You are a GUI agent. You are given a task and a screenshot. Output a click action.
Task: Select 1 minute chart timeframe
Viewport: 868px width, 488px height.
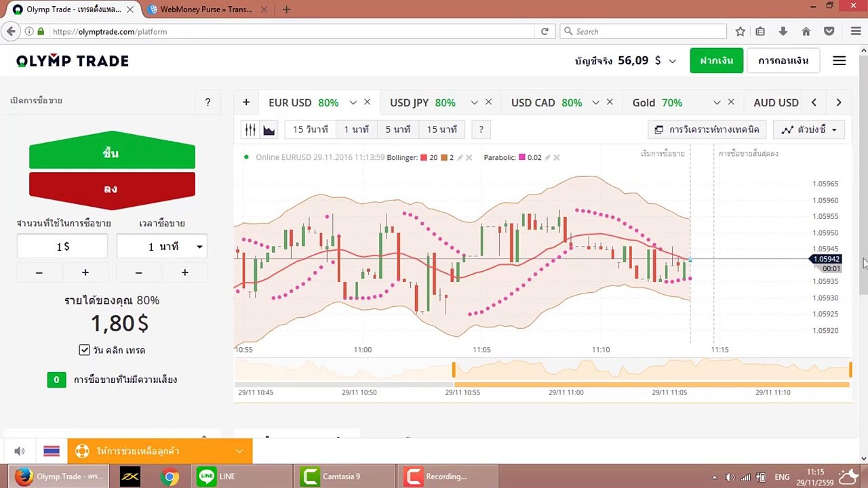(356, 129)
